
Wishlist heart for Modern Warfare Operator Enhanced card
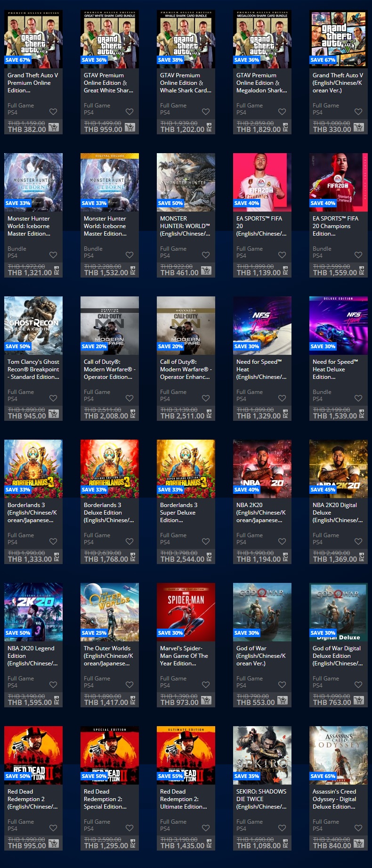(206, 398)
